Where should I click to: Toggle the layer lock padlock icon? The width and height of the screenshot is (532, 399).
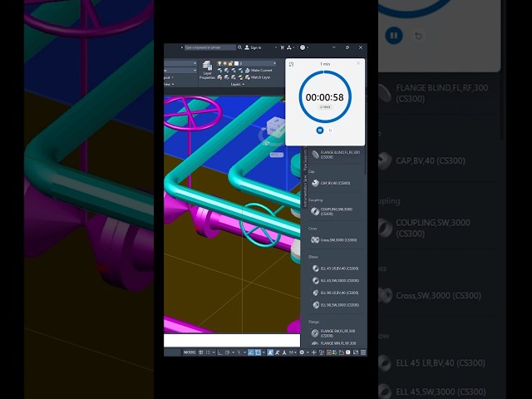(231, 63)
